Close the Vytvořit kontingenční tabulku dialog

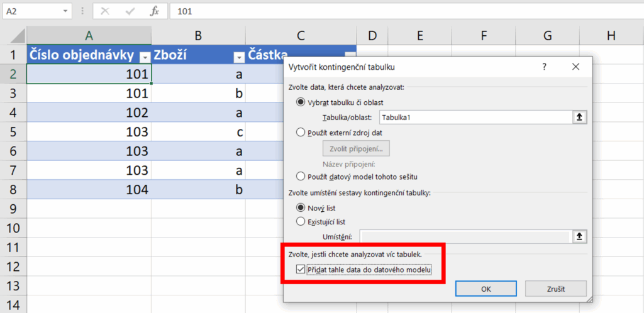click(575, 67)
